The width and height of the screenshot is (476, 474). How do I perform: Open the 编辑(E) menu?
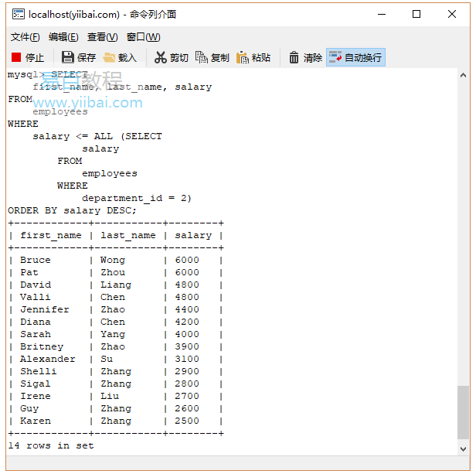pos(63,37)
